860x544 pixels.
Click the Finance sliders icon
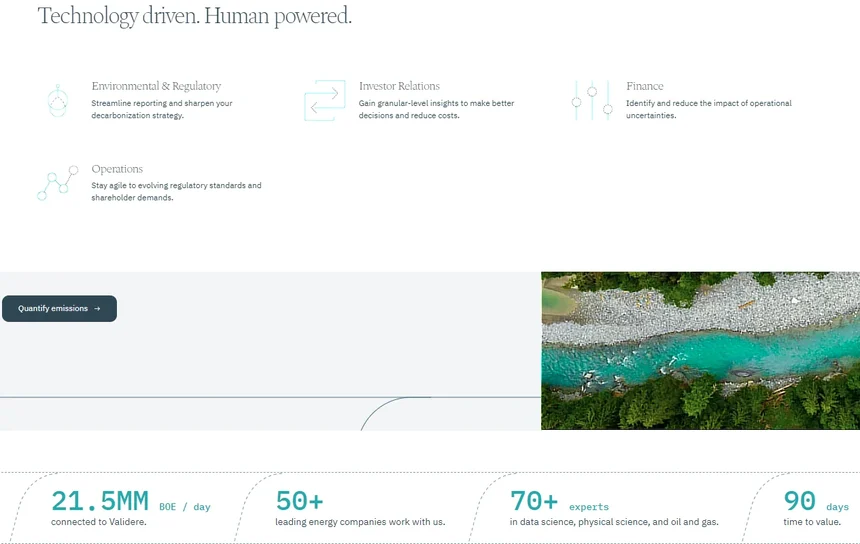(592, 100)
